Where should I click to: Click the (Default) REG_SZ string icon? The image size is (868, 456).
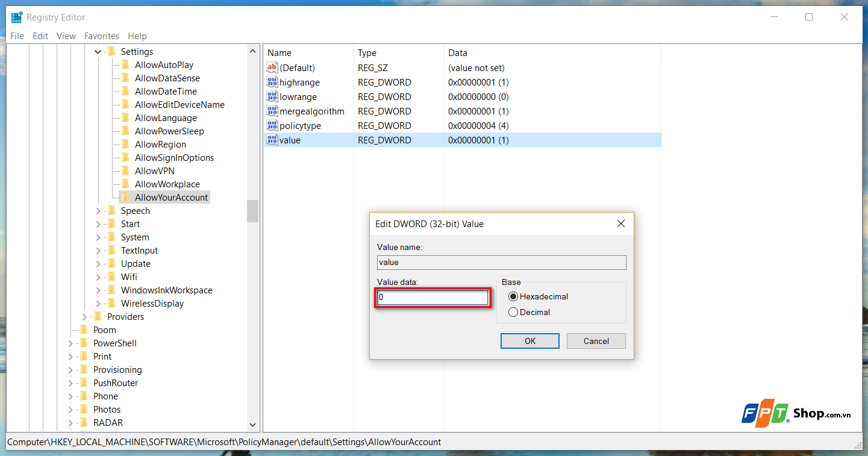coord(272,67)
